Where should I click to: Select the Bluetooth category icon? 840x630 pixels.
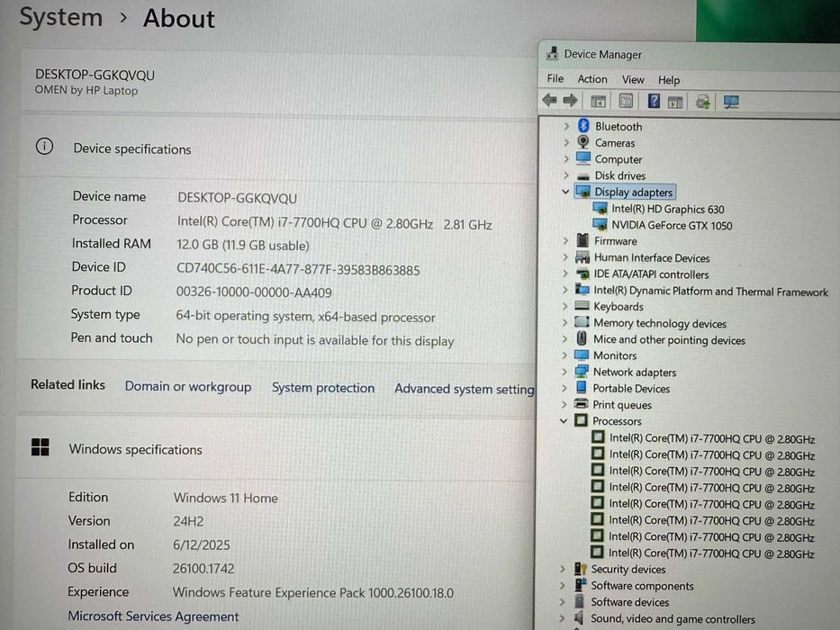[x=583, y=126]
